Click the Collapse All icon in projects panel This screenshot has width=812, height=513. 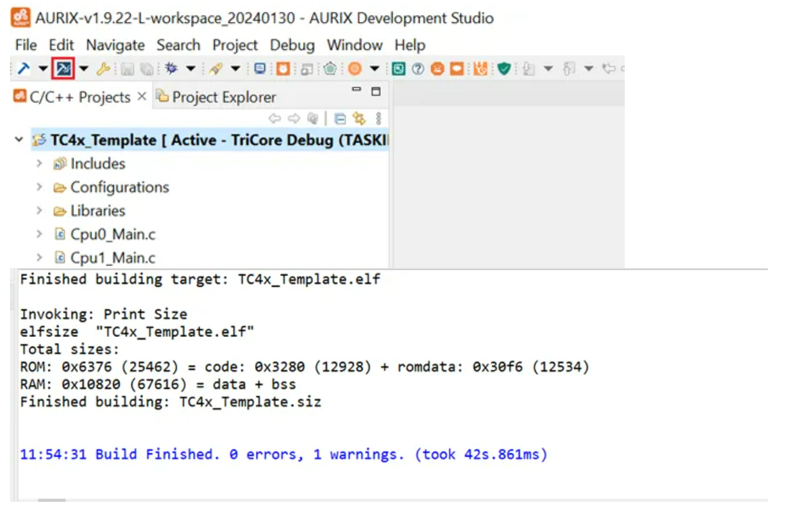[x=340, y=118]
